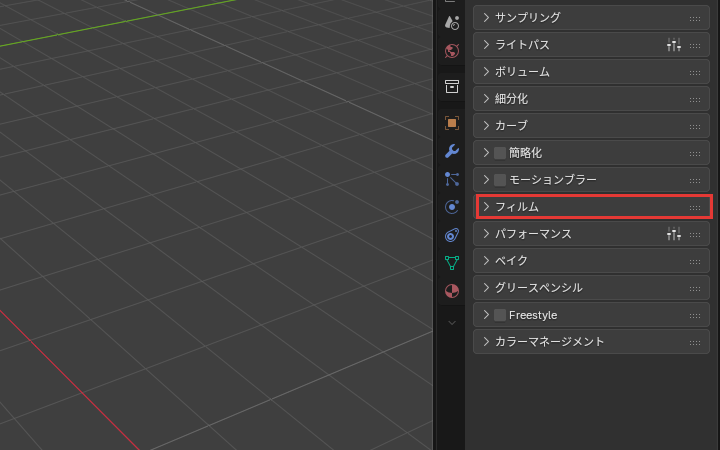Click the カラーマネージメント panel drag handle
This screenshot has width=720, height=450.
pyautogui.click(x=695, y=343)
